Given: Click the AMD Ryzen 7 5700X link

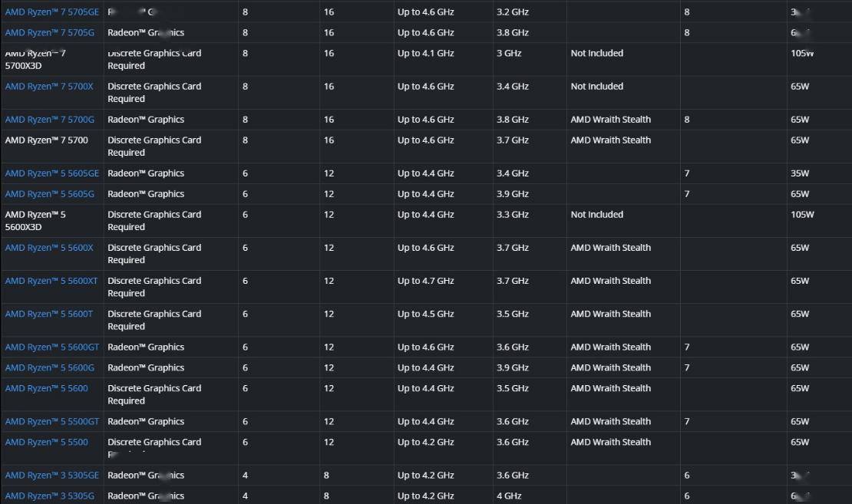Looking at the screenshot, I should coord(49,87).
